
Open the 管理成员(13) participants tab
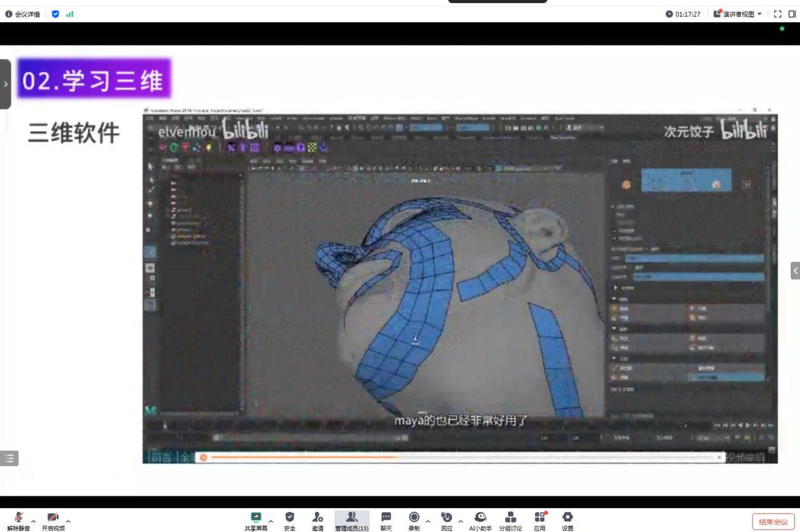(x=352, y=520)
